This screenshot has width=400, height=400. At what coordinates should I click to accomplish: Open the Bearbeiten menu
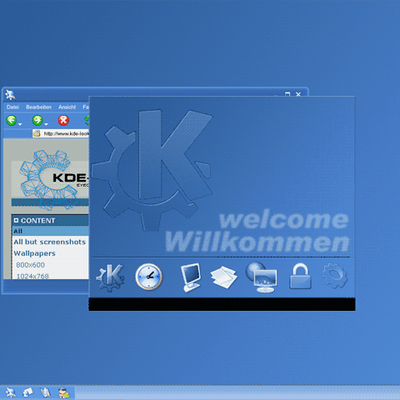[x=39, y=107]
